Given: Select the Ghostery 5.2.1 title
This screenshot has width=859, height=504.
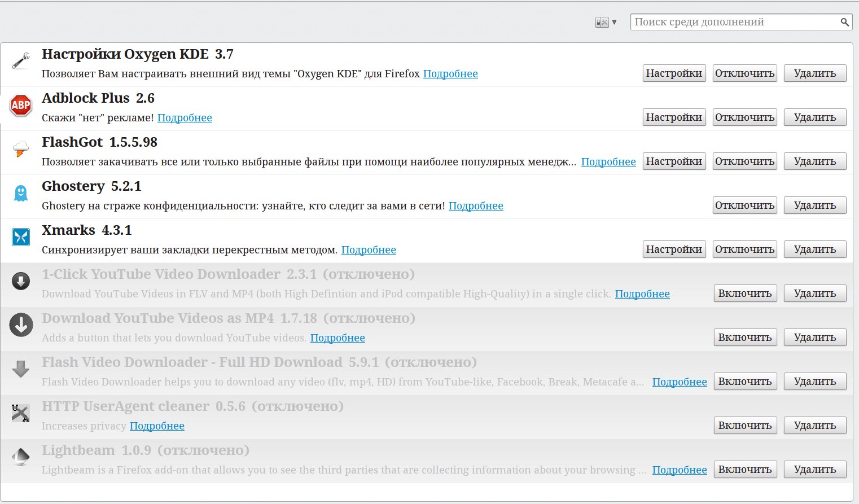Looking at the screenshot, I should [91, 186].
